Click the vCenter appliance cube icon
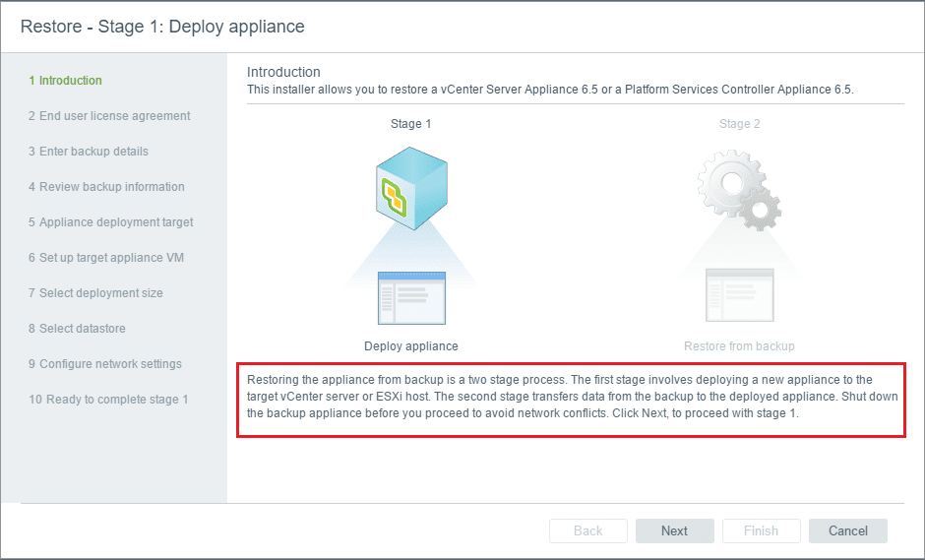 410,190
